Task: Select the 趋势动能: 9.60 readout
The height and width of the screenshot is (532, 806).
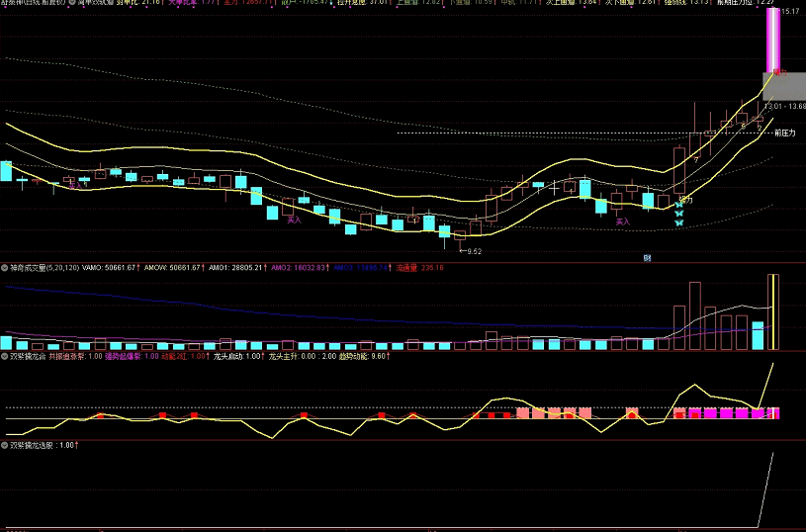Action: (364, 356)
